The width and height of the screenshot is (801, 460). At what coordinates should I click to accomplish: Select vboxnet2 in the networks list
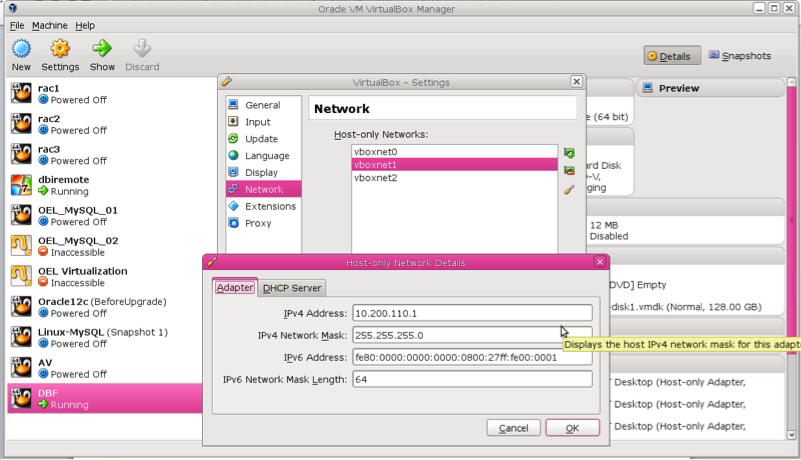[x=376, y=178]
